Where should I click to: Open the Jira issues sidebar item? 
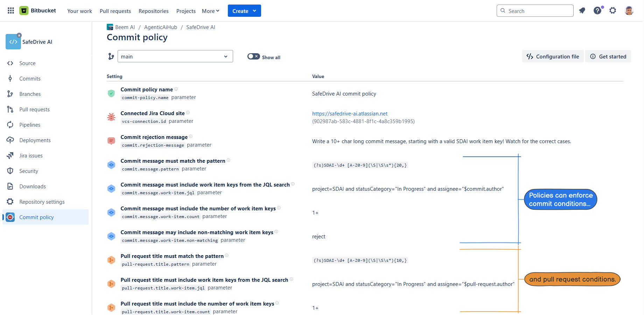31,155
